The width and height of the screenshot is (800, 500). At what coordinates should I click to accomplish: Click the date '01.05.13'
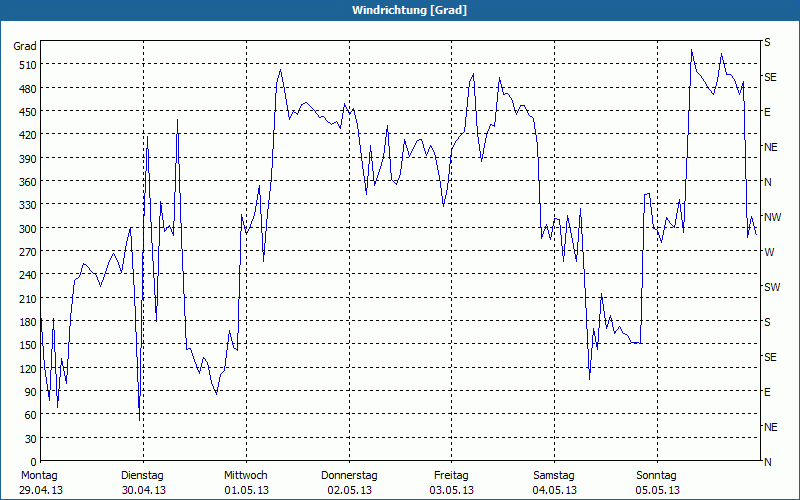246,490
